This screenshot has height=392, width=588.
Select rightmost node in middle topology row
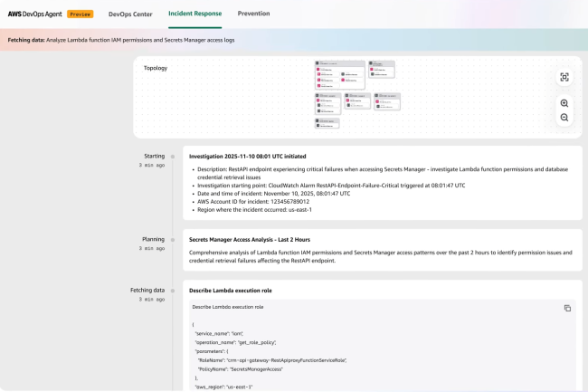coord(386,100)
